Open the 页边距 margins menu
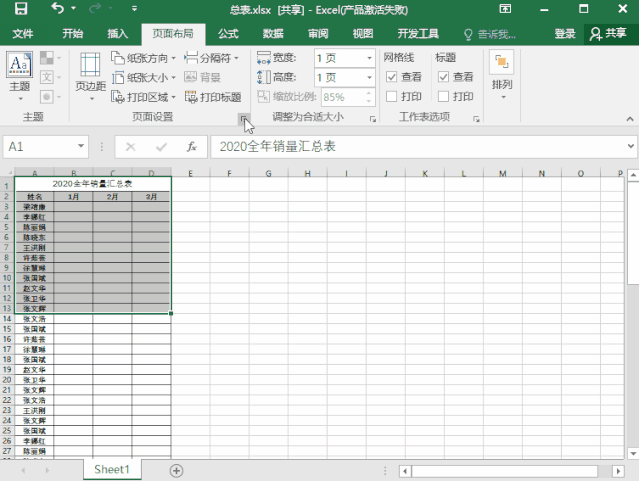Viewport: 639px width, 481px height. click(90, 77)
